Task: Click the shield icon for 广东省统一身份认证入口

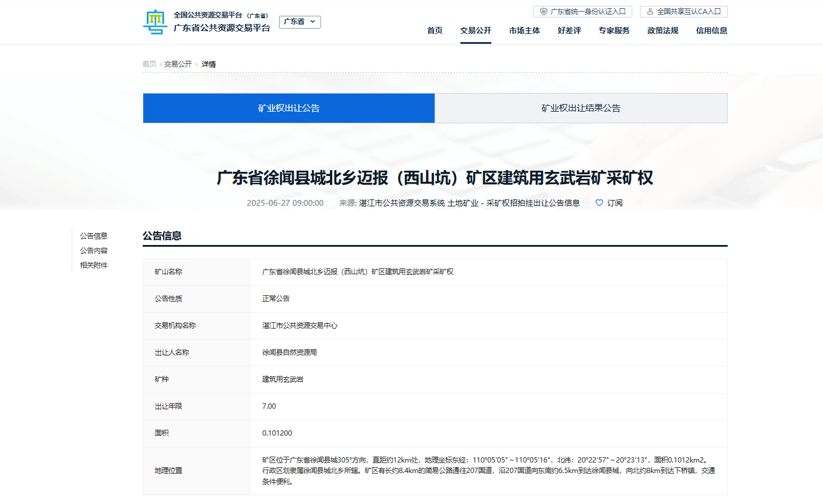Action: (x=543, y=12)
